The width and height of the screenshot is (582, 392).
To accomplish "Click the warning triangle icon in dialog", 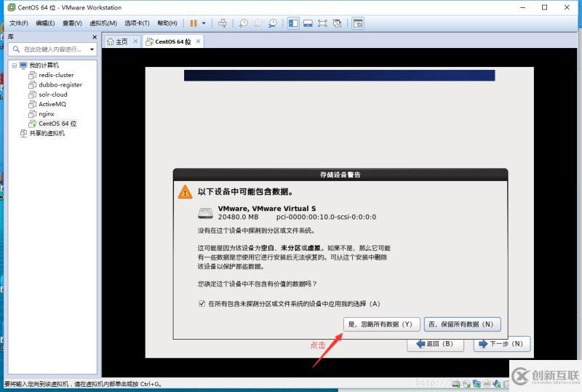I will click(x=185, y=192).
